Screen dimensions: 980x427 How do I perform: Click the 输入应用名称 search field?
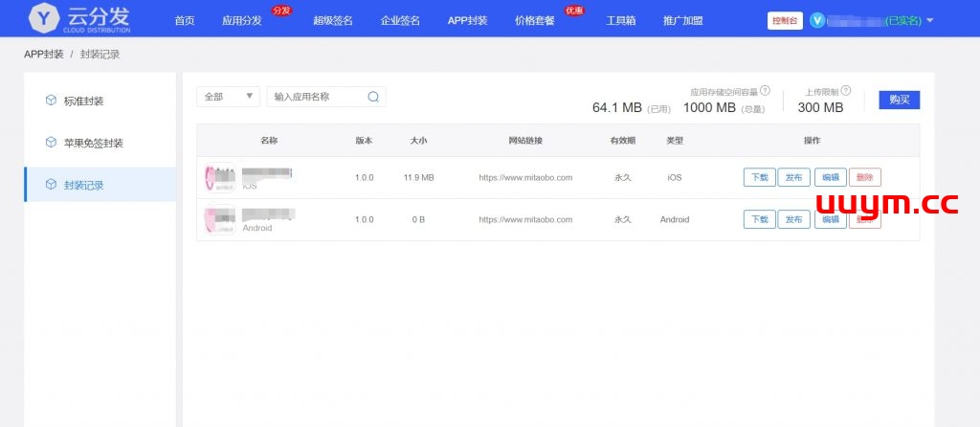[316, 97]
